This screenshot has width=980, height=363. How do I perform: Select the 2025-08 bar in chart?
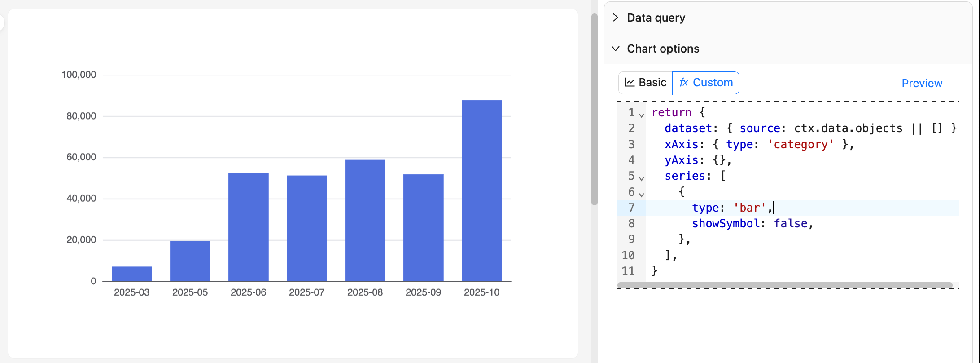click(x=365, y=220)
